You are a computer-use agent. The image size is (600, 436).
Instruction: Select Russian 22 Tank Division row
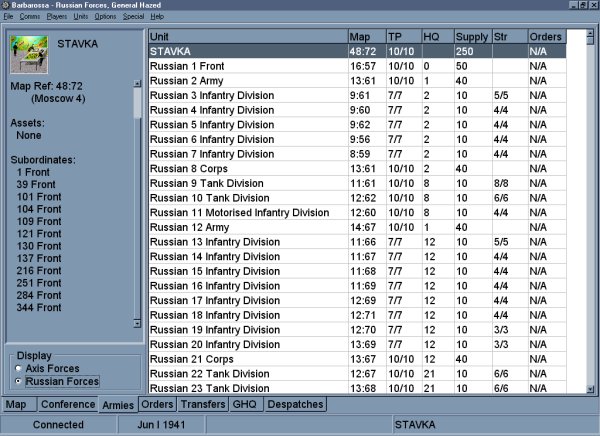pos(357,374)
